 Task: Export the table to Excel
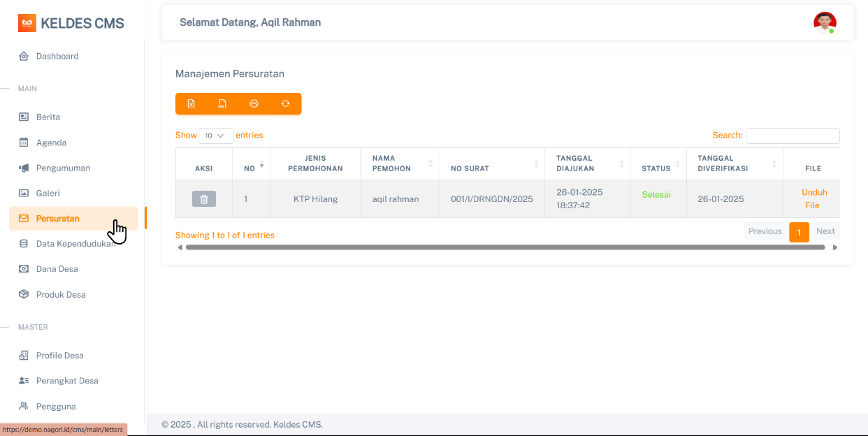(191, 103)
